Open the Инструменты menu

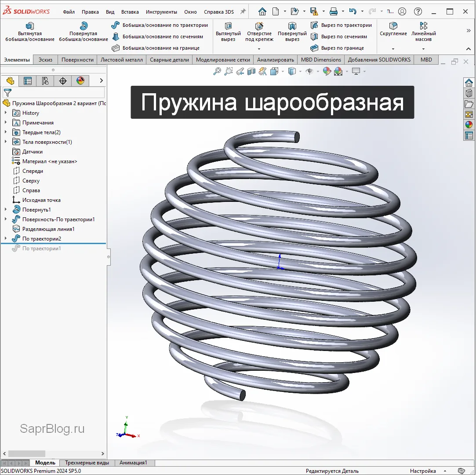click(161, 12)
